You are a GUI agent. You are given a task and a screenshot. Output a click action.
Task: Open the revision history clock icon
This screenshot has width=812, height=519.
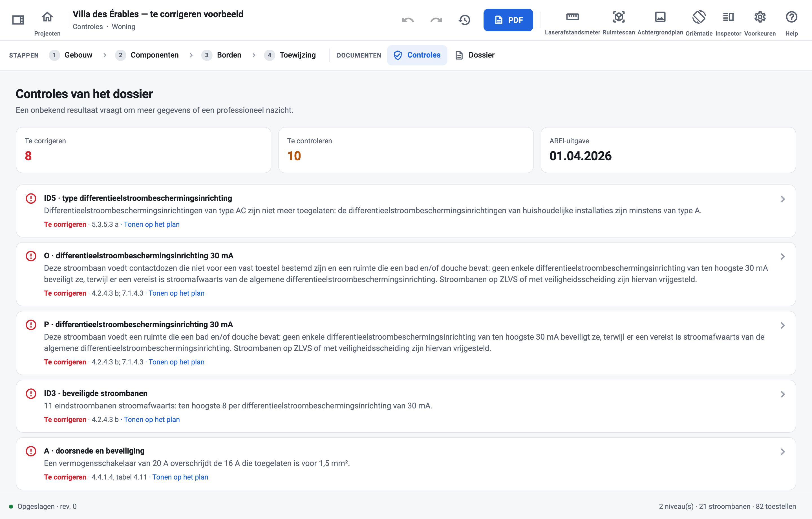pos(464,20)
